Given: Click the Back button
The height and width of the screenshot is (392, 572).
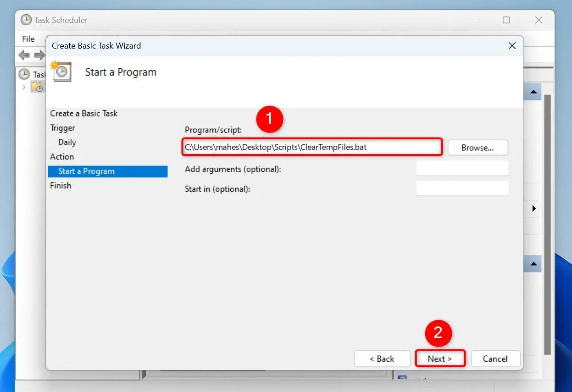Looking at the screenshot, I should [382, 359].
